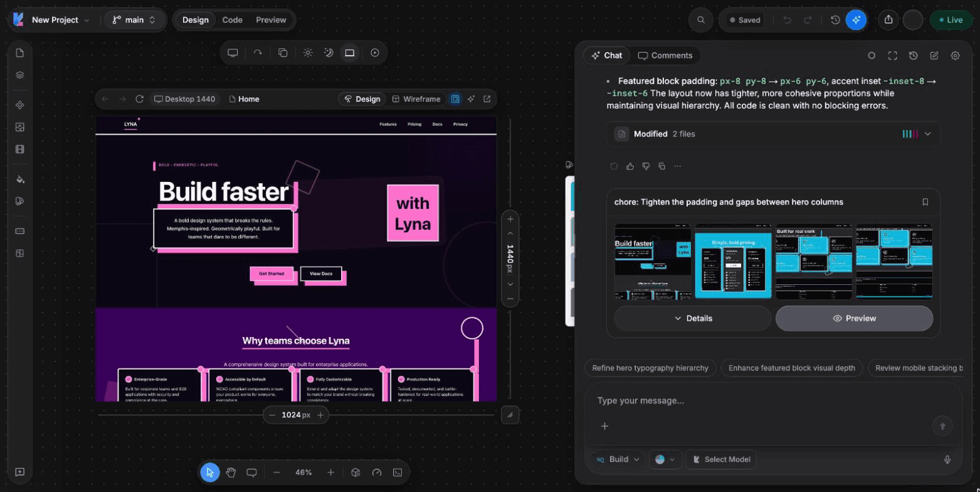Click the thumbs down icon on message
Screen dimensions: 980x492
pos(646,166)
